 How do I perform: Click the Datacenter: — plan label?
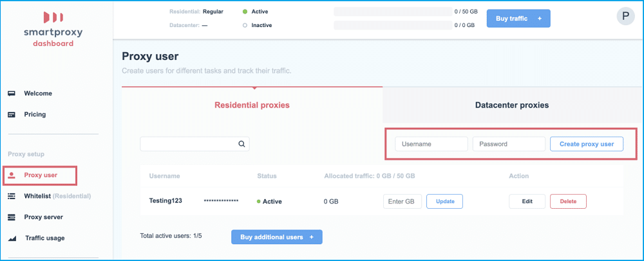[x=189, y=25]
